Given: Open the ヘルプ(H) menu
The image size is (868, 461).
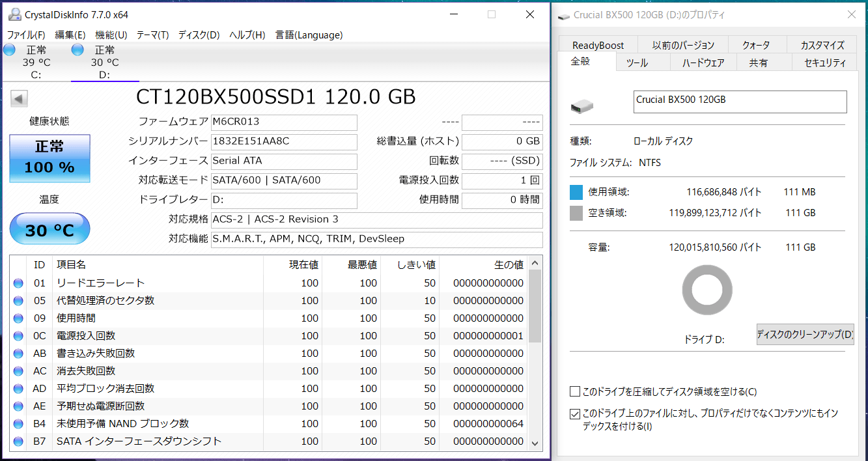Looking at the screenshot, I should [x=247, y=35].
